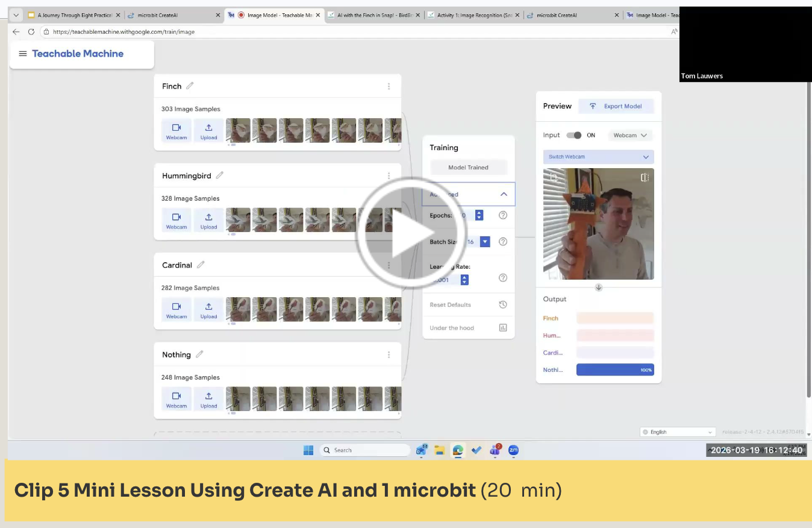This screenshot has height=528, width=812.
Task: Click the crop icon on webcam preview
Action: click(554, 177)
